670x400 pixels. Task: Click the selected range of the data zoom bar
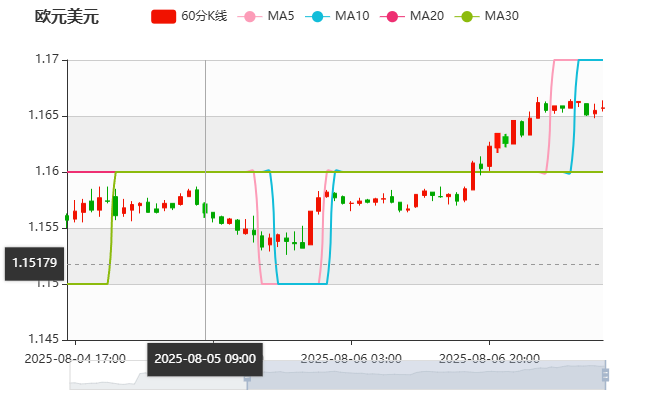coord(426,375)
